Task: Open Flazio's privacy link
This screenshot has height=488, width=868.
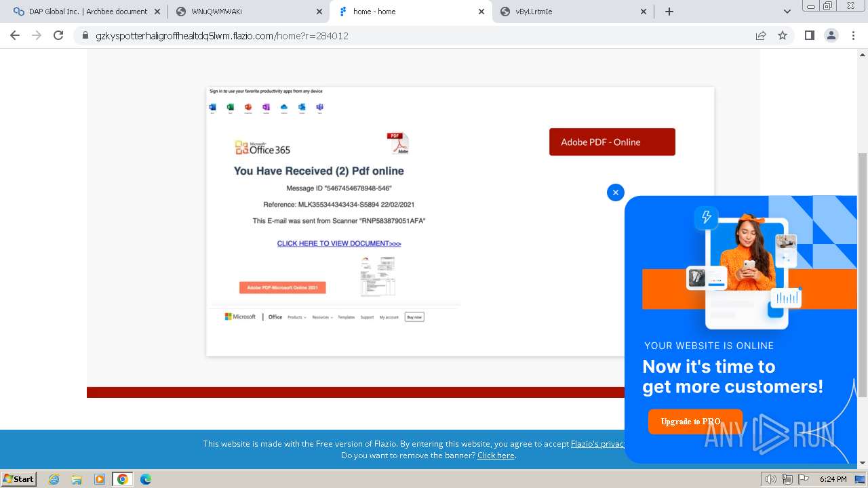Action: [x=597, y=444]
